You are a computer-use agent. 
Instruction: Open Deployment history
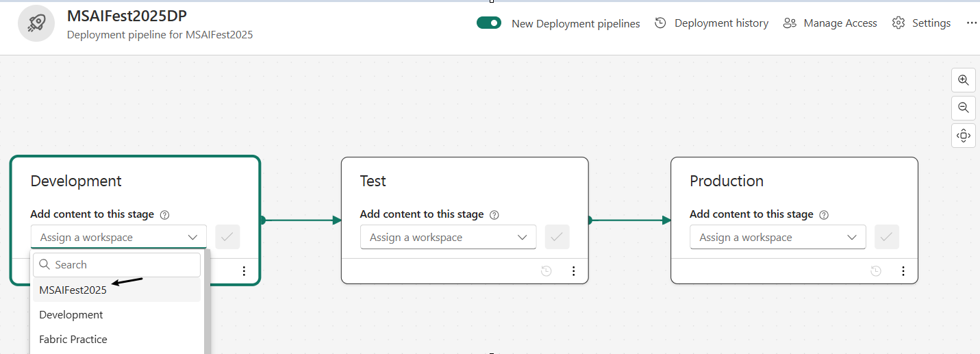click(712, 23)
